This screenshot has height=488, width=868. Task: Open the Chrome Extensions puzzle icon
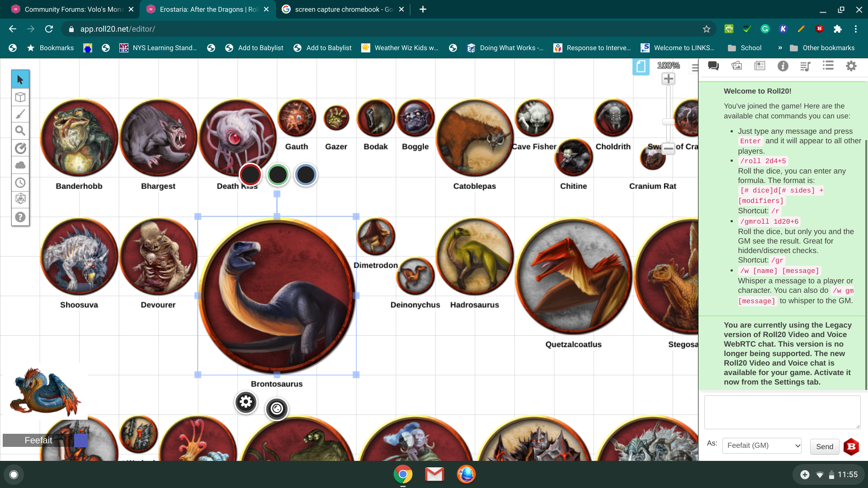[x=838, y=29]
